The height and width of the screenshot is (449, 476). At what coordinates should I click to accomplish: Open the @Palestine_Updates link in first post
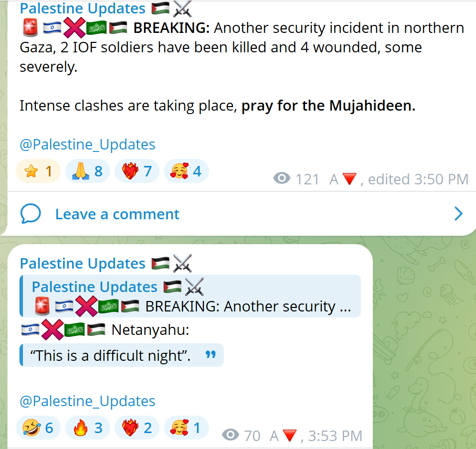click(x=87, y=144)
